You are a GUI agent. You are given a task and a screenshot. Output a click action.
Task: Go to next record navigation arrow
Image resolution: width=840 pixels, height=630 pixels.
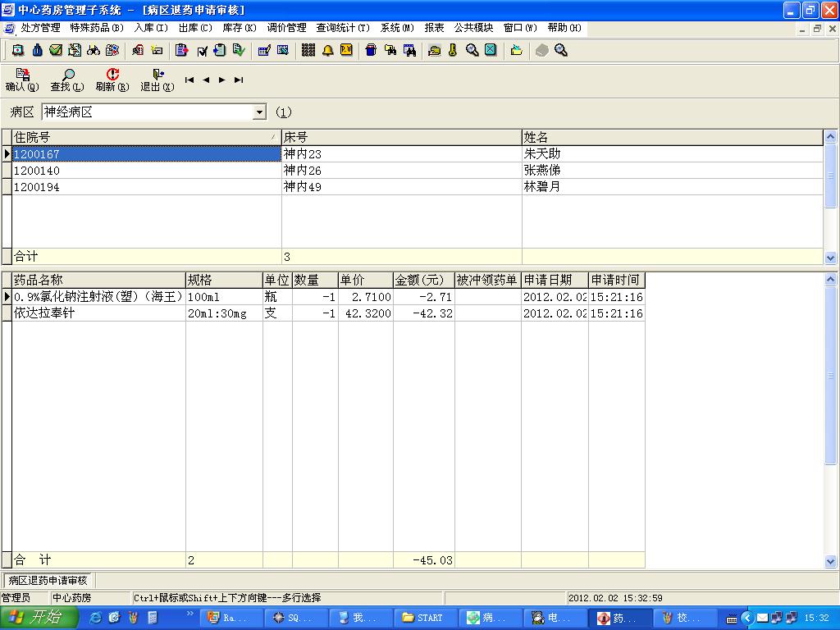pos(222,80)
